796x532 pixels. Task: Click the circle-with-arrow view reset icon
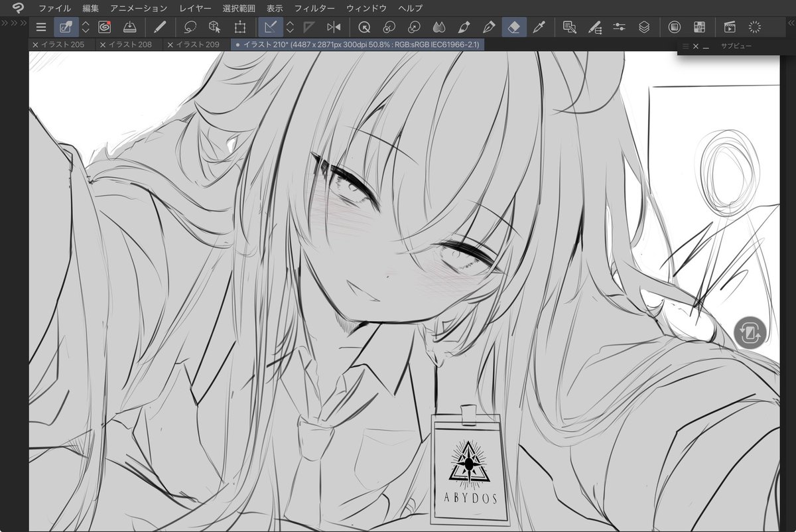pyautogui.click(x=364, y=27)
